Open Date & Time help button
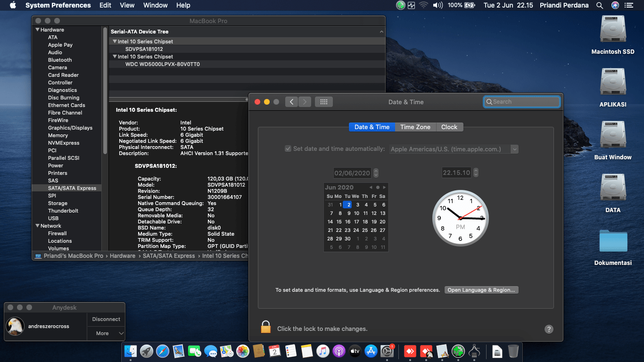644x362 pixels. (x=549, y=329)
